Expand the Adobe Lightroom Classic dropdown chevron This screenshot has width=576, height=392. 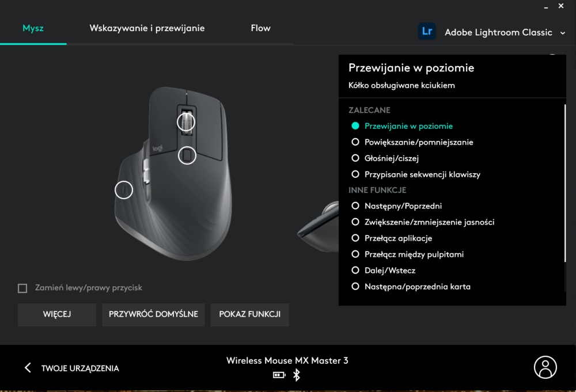click(563, 33)
